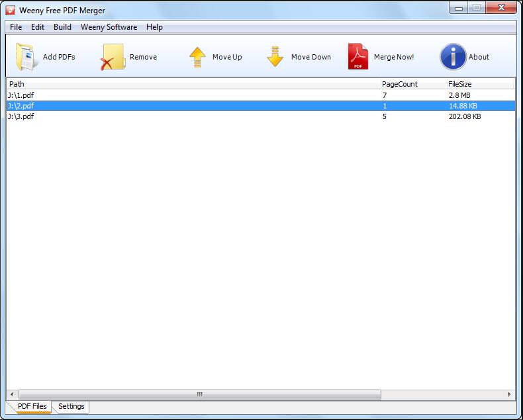Switch to the PDF Files tab
The height and width of the screenshot is (420, 523).
coord(32,406)
